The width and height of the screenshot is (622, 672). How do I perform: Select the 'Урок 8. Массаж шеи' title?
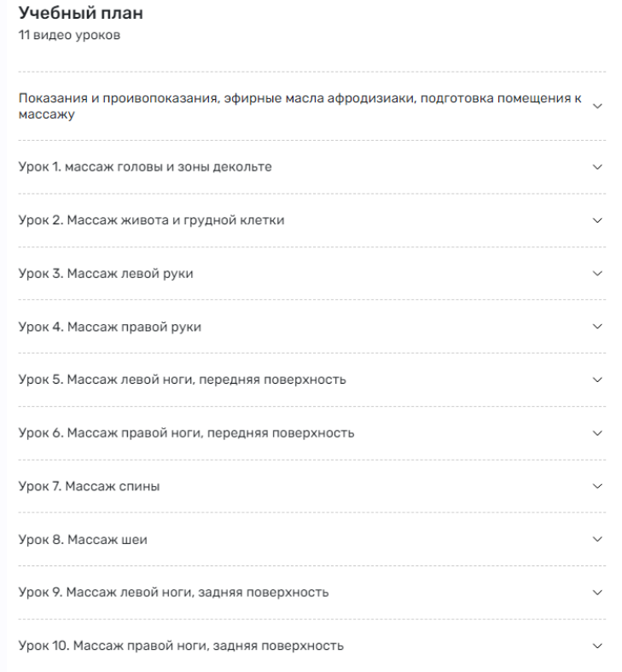point(83,539)
